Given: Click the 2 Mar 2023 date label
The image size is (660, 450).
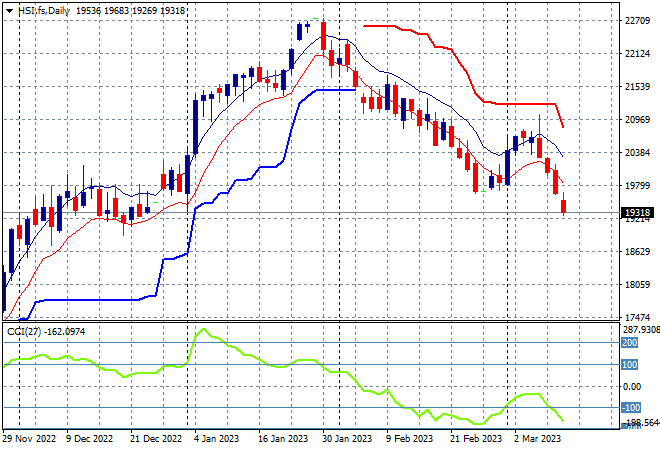Looking at the screenshot, I should pyautogui.click(x=537, y=438).
